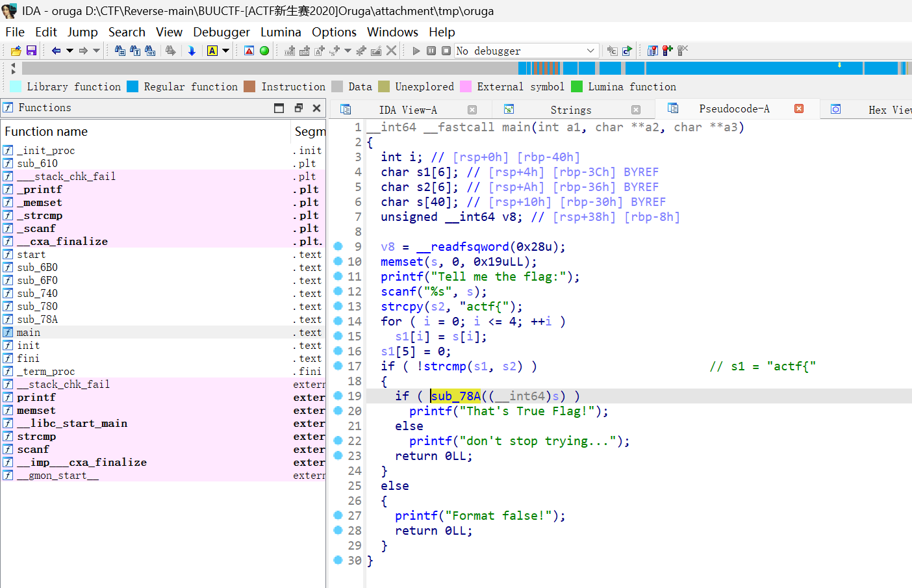Open the No debugger dropdown
The width and height of the screenshot is (912, 588).
point(590,51)
